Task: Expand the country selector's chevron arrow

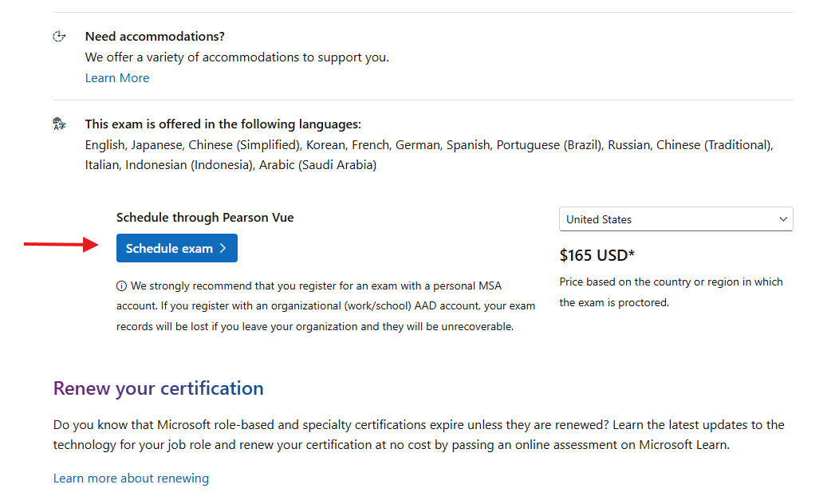Action: tap(783, 219)
